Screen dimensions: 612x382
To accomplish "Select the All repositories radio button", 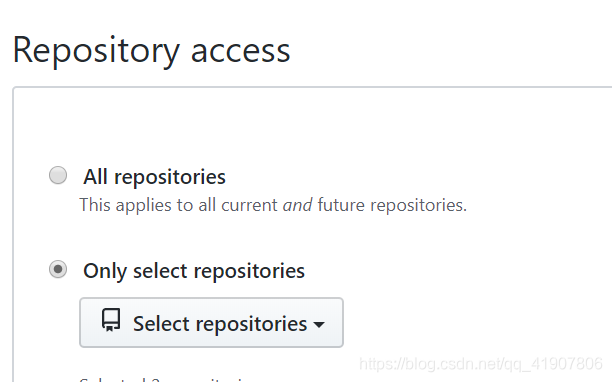I will 58,175.
